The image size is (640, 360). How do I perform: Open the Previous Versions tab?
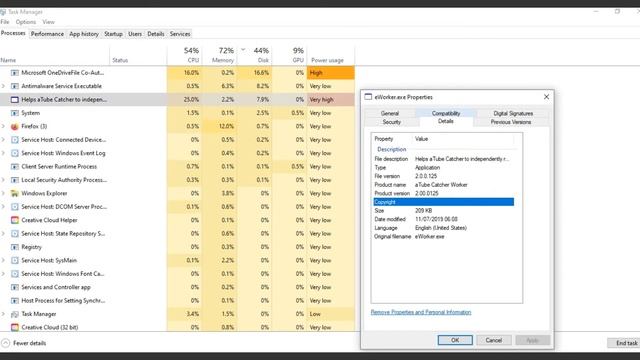(511, 122)
